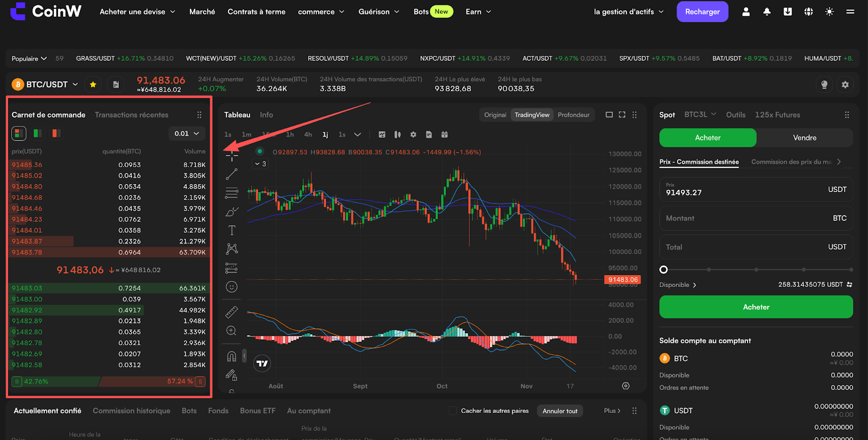
Task: Open the notifications bell
Action: coord(767,11)
